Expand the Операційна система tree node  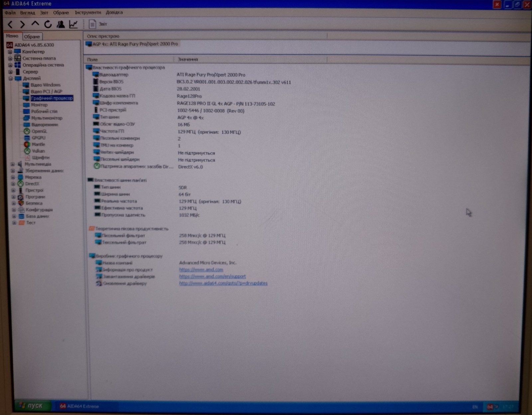(x=10, y=65)
